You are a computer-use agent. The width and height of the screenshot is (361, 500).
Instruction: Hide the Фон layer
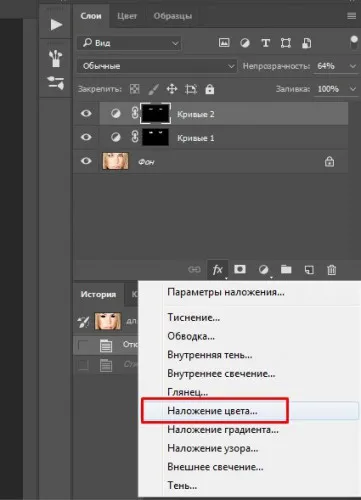86,161
